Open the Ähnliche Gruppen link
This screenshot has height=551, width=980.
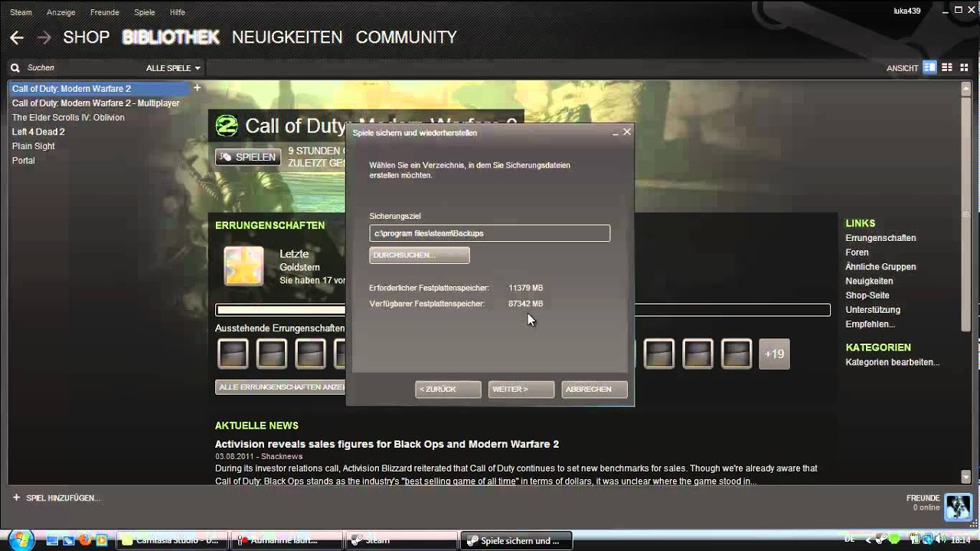tap(880, 267)
